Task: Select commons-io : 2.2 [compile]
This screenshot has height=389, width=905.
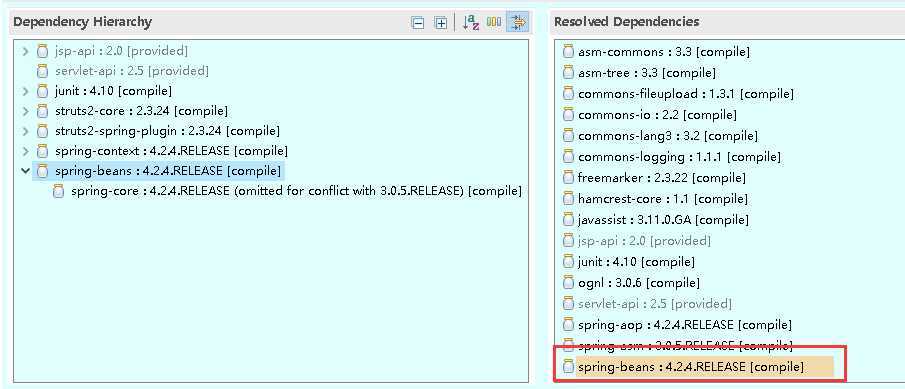Action: point(657,115)
